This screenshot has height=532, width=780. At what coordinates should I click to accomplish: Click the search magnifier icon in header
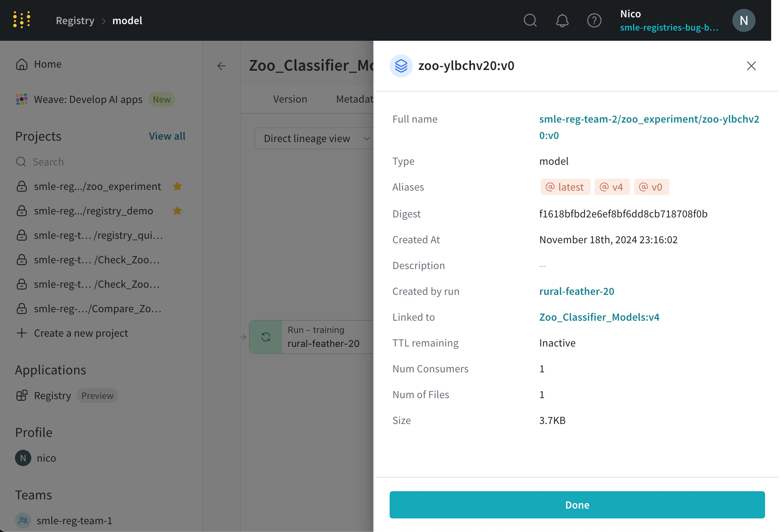530,20
